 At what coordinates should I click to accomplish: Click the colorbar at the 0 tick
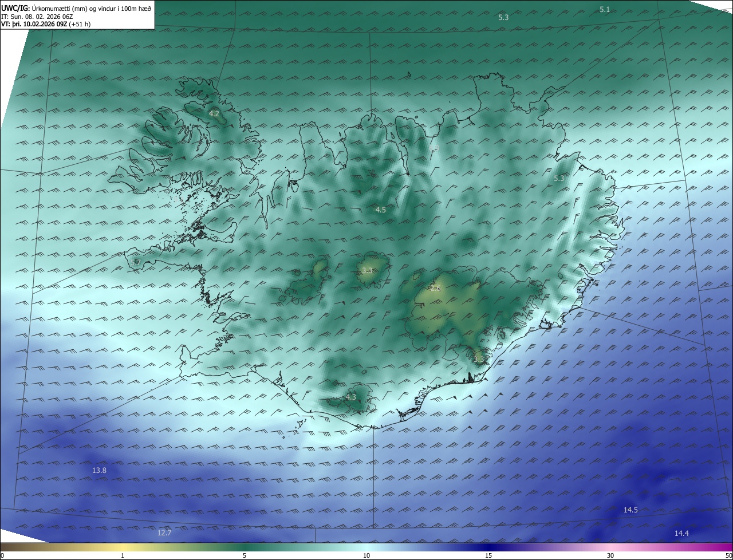(x=2, y=555)
